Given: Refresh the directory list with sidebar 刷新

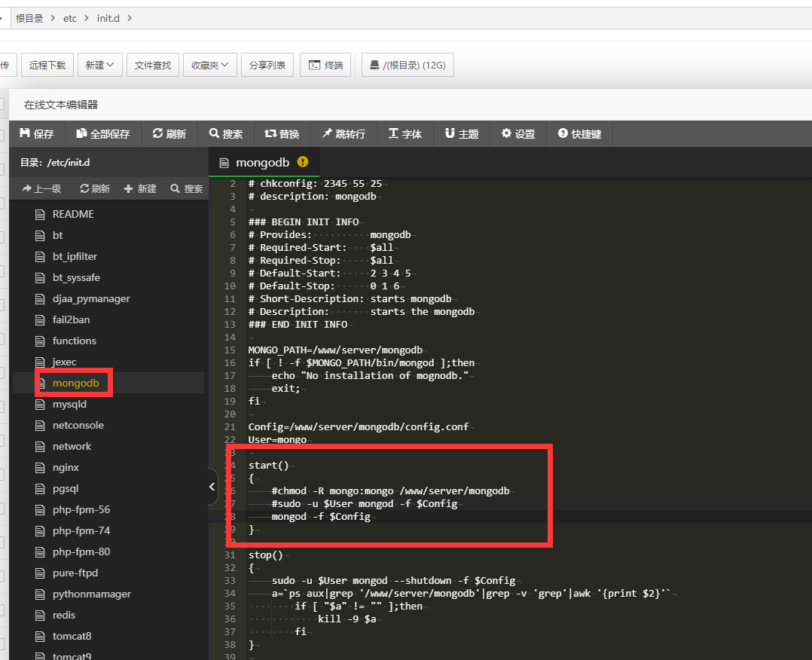Looking at the screenshot, I should [x=95, y=189].
